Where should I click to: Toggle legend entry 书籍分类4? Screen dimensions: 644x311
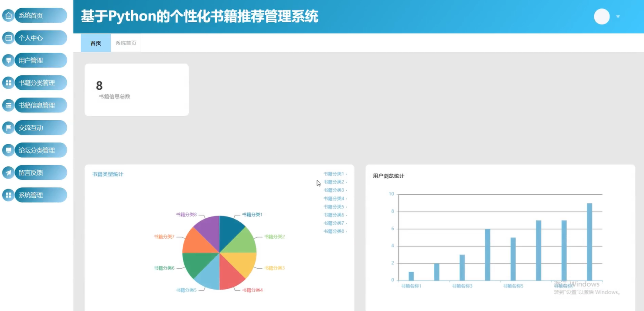pos(335,199)
